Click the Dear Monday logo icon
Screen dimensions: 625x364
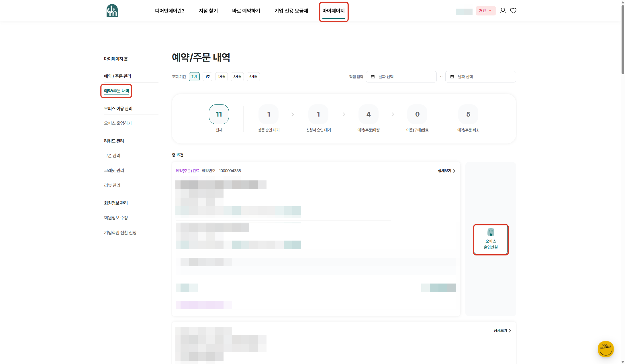[112, 11]
